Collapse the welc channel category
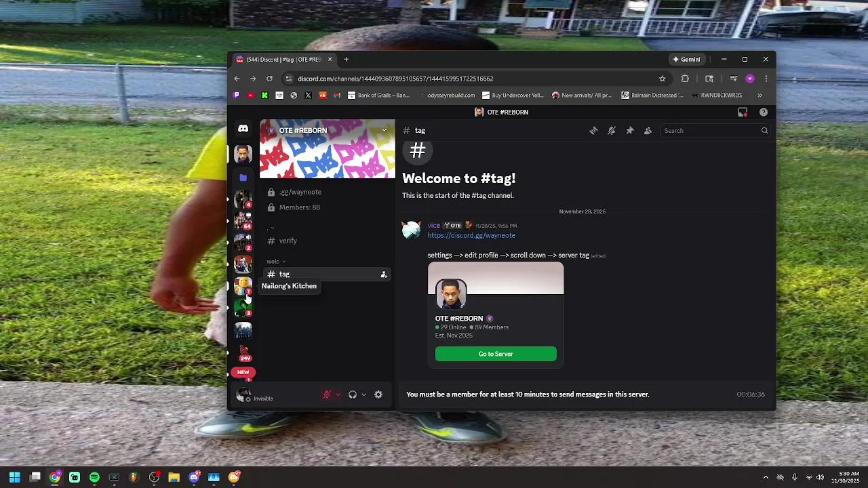Screen dimensions: 868x488 click(276, 262)
